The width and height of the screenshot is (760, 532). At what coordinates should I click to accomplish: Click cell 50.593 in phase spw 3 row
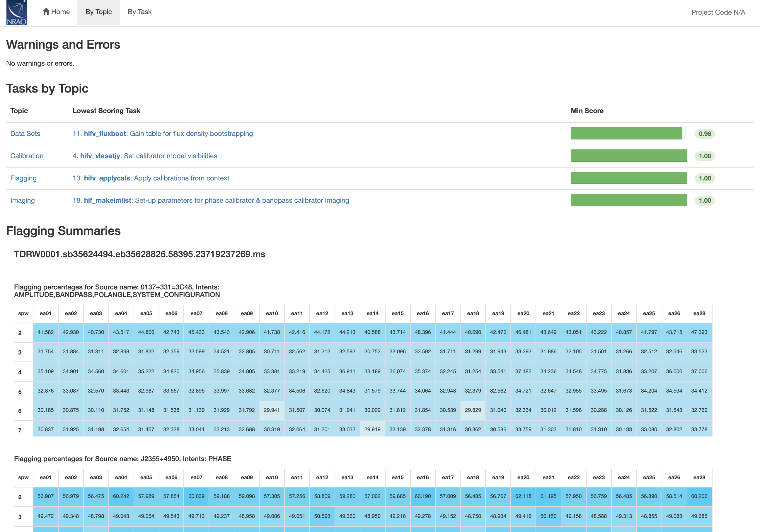[322, 516]
